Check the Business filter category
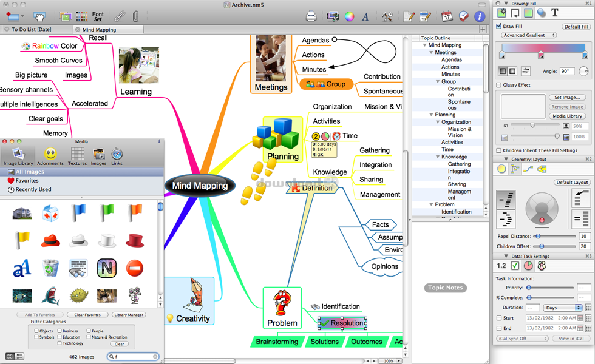The image size is (595, 364). [x=59, y=331]
